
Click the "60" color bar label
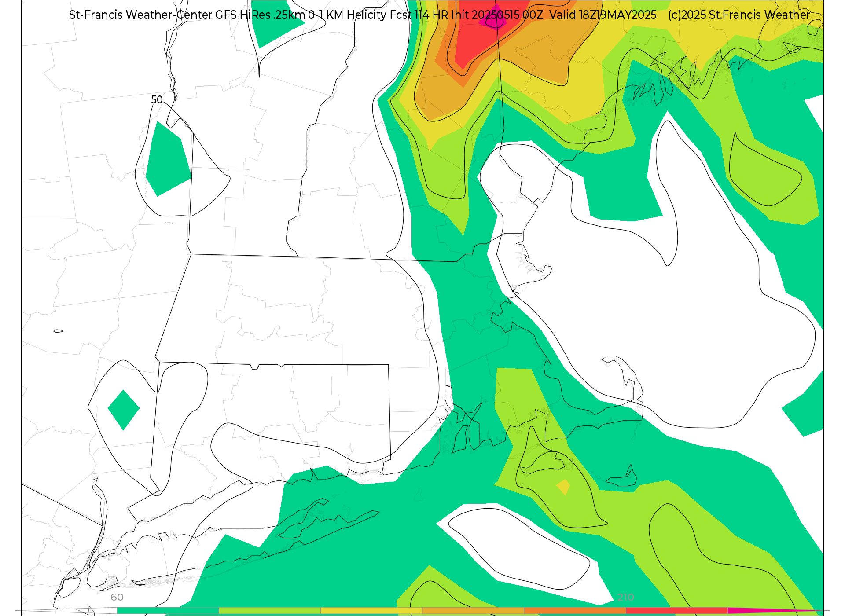click(x=117, y=597)
